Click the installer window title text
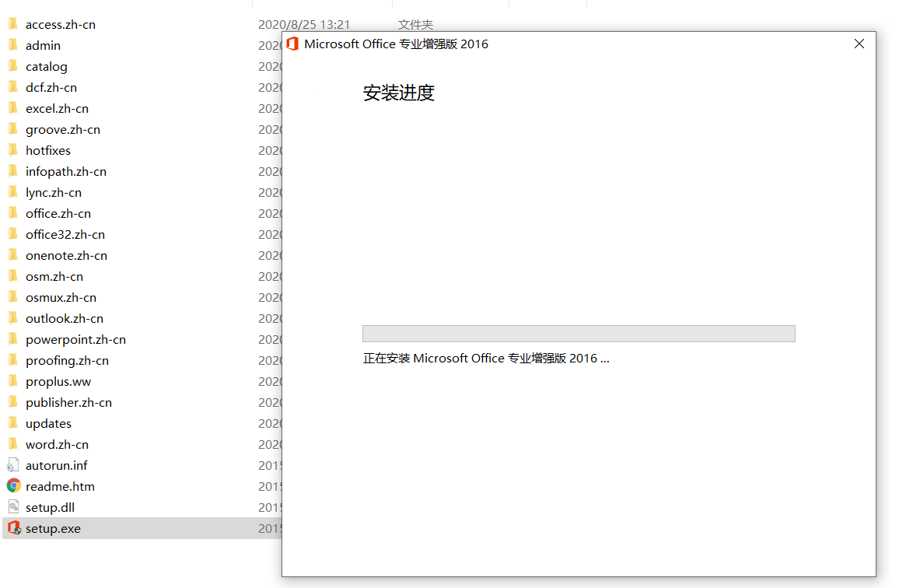The image size is (899, 588). [x=396, y=44]
